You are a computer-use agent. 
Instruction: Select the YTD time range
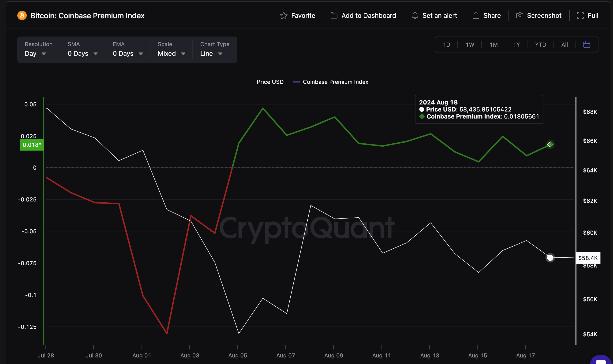click(540, 45)
